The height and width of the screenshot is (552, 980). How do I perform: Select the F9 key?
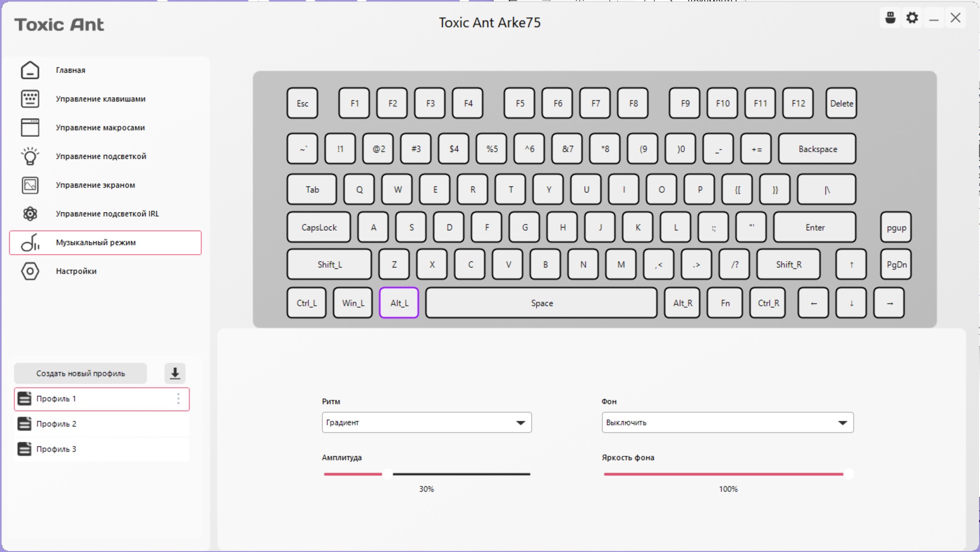(685, 103)
